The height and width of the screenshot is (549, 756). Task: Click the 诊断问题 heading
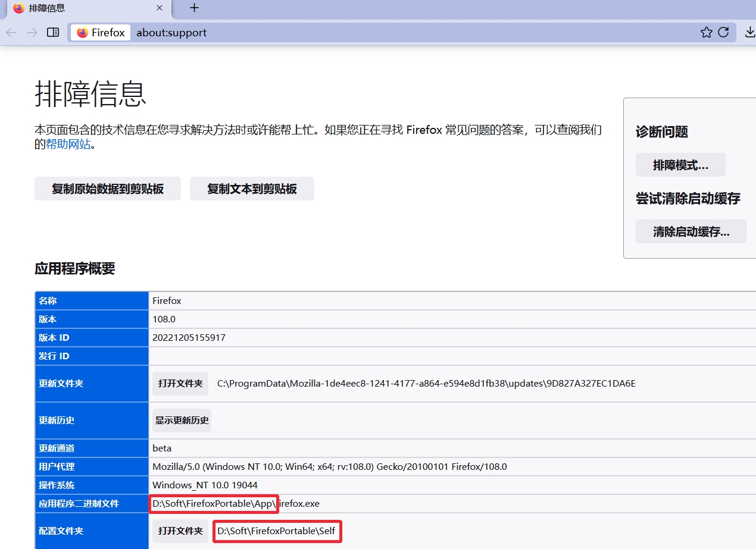pos(662,132)
